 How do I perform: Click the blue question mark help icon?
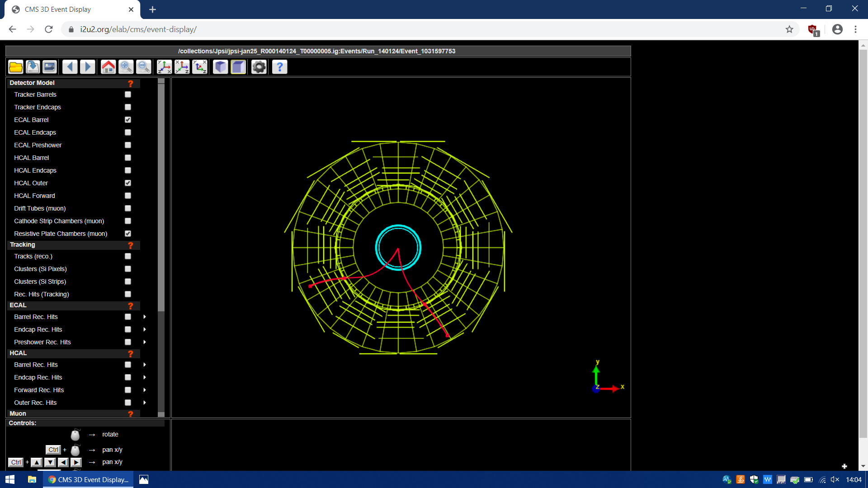(280, 67)
